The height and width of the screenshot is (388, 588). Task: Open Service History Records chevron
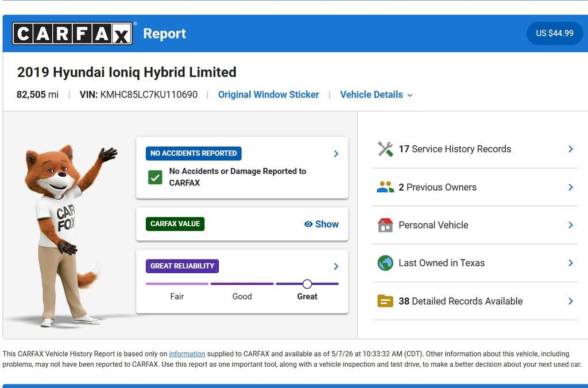click(x=570, y=149)
